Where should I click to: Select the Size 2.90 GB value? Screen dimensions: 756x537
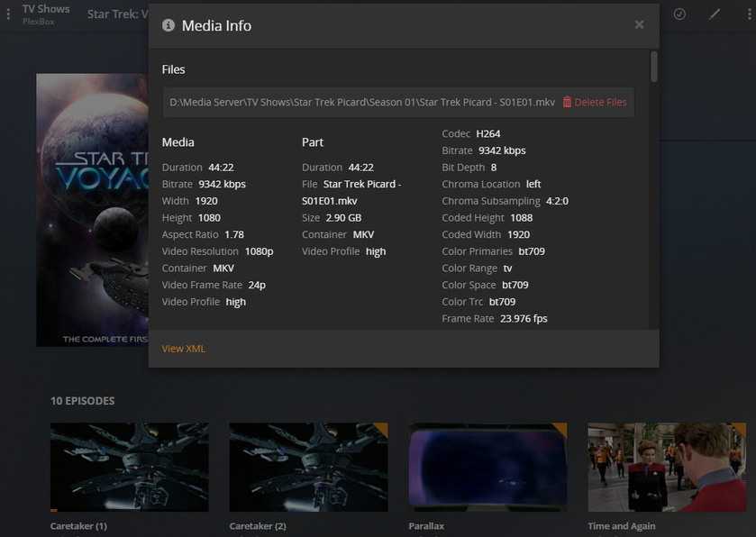coord(343,218)
